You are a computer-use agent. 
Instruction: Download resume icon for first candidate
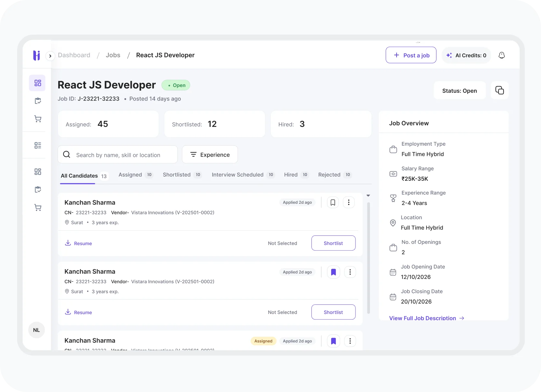pyautogui.click(x=68, y=243)
